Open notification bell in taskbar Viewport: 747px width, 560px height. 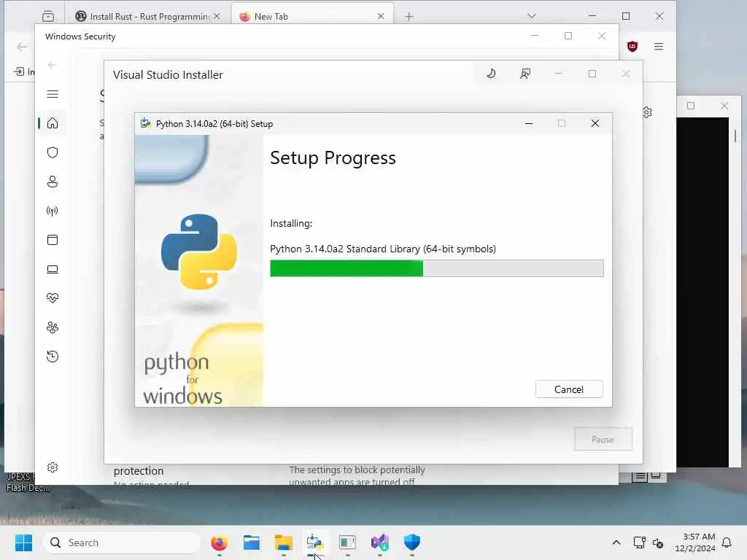[x=727, y=542]
